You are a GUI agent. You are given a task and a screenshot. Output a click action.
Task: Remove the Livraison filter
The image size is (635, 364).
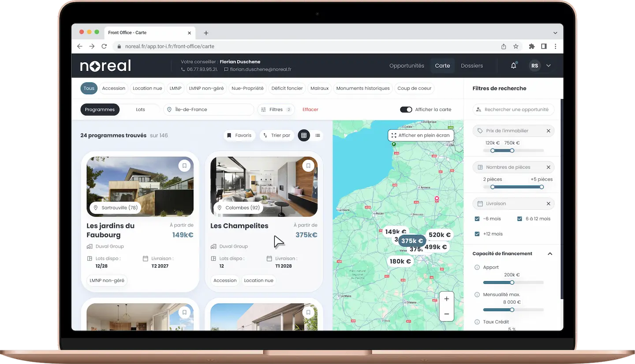pyautogui.click(x=548, y=204)
